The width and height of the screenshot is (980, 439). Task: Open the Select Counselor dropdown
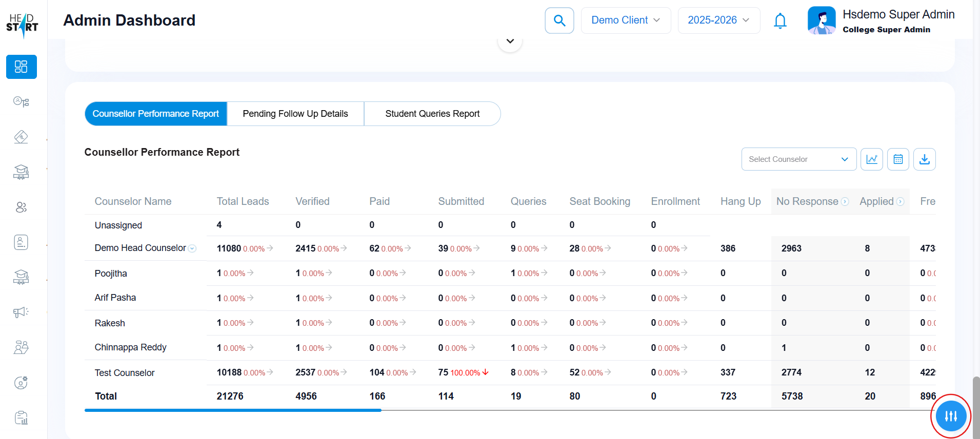[x=798, y=159]
